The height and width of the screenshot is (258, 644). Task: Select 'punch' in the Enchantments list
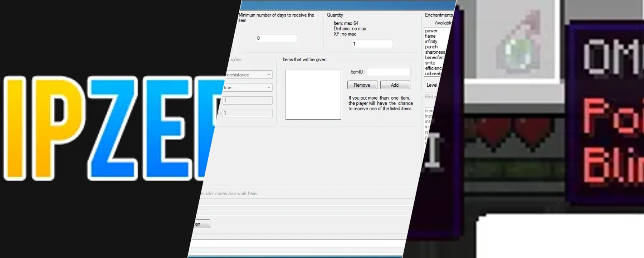tap(431, 47)
